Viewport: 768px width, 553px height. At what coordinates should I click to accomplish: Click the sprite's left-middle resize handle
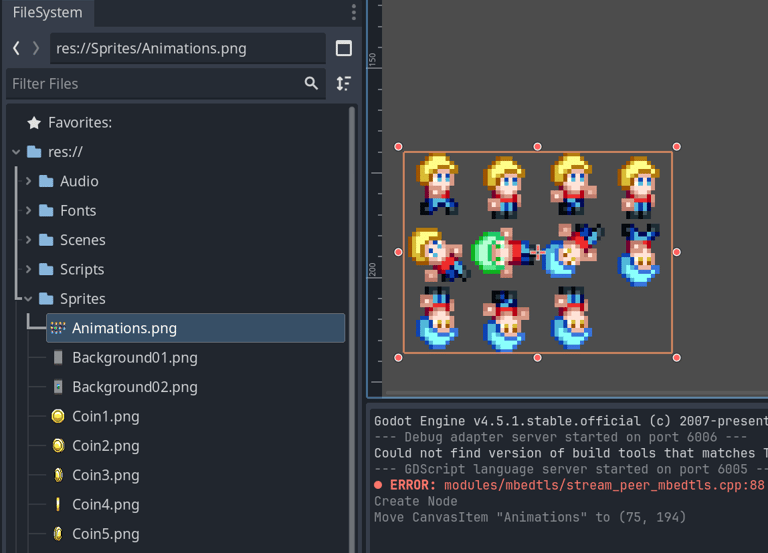coord(398,252)
